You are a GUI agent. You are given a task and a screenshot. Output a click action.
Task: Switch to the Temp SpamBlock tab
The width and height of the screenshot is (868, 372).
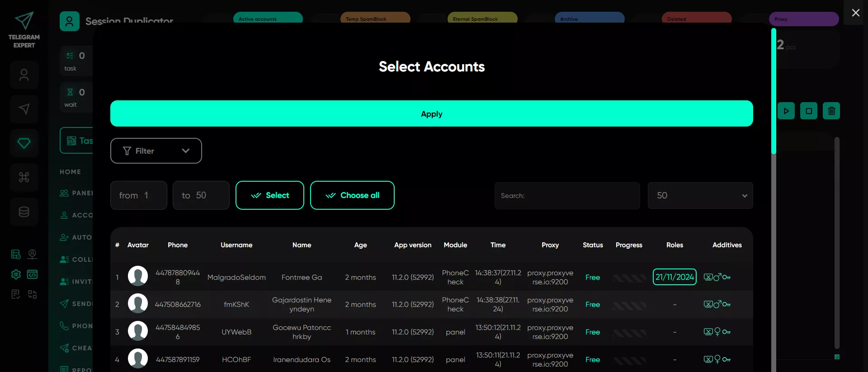click(375, 18)
